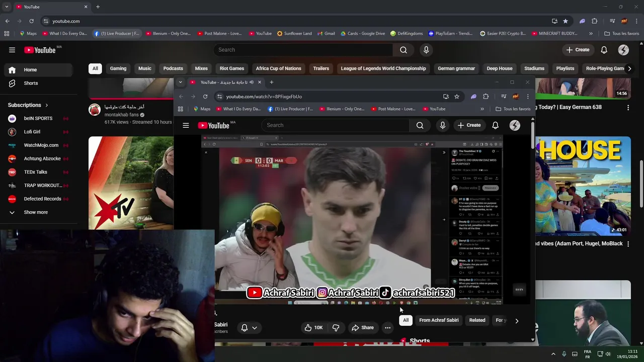Image resolution: width=644 pixels, height=362 pixels.
Task: Click the search magnifier button in the back window
Action: pyautogui.click(x=404, y=50)
